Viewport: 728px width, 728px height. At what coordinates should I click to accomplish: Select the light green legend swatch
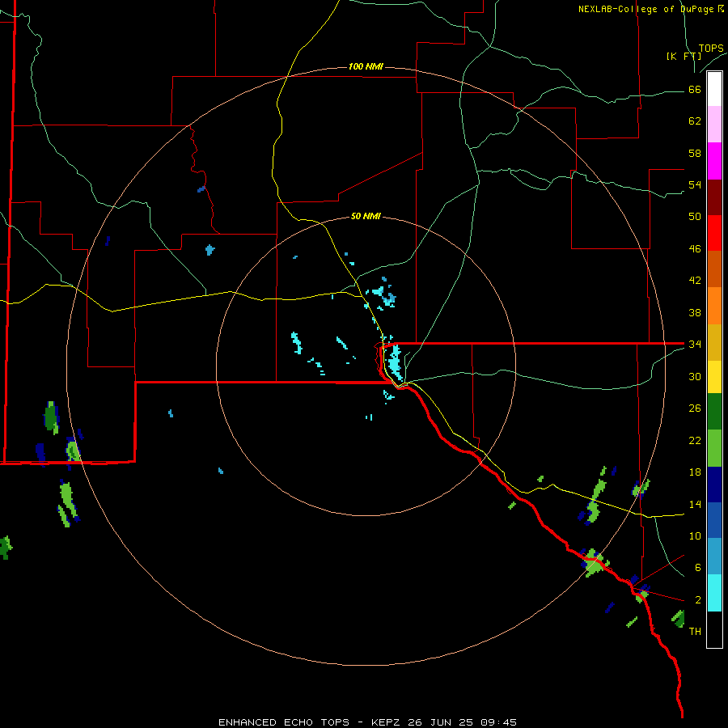coord(714,448)
